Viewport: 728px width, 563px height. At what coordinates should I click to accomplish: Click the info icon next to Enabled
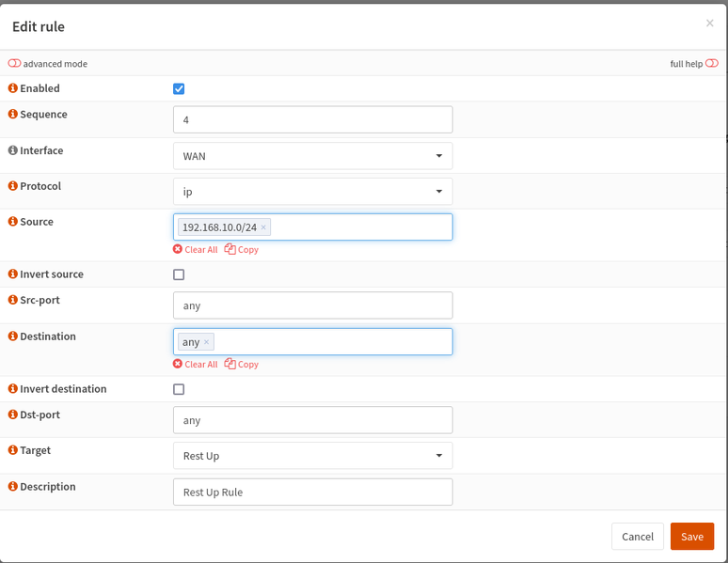[x=13, y=88]
